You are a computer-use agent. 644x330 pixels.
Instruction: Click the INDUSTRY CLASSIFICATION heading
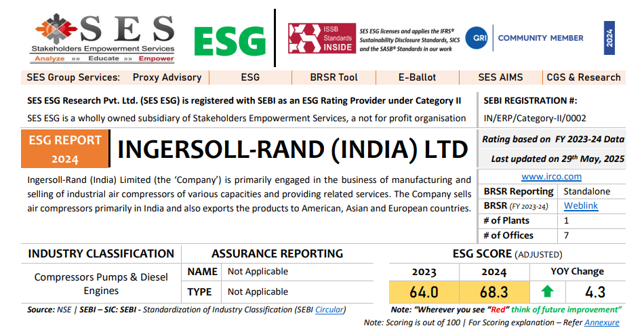pyautogui.click(x=101, y=253)
